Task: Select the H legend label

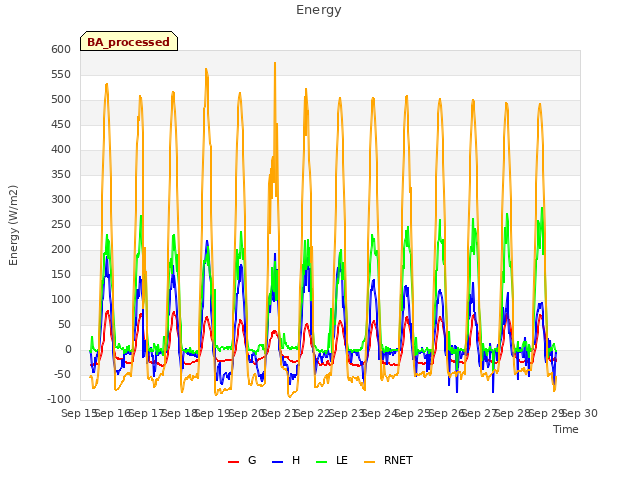Action: coord(296,460)
